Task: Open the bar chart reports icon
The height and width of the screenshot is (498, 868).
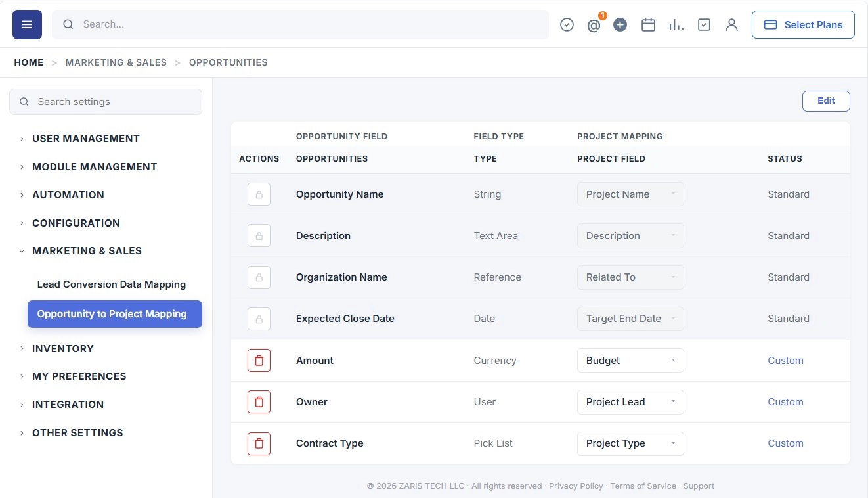Action: tap(676, 25)
